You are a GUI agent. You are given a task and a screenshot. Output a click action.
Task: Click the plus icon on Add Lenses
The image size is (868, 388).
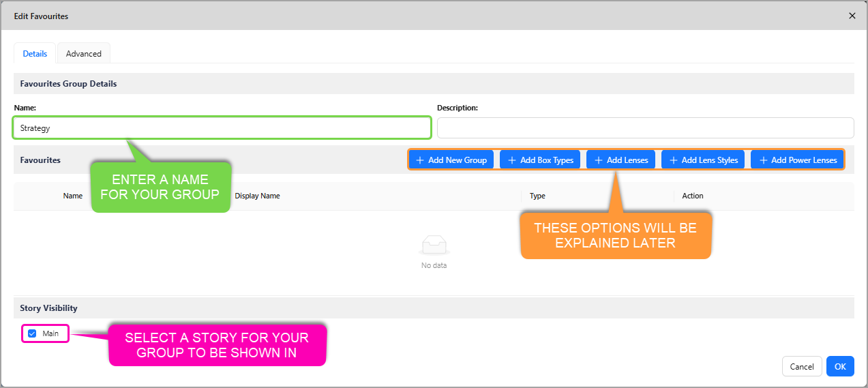click(x=599, y=160)
